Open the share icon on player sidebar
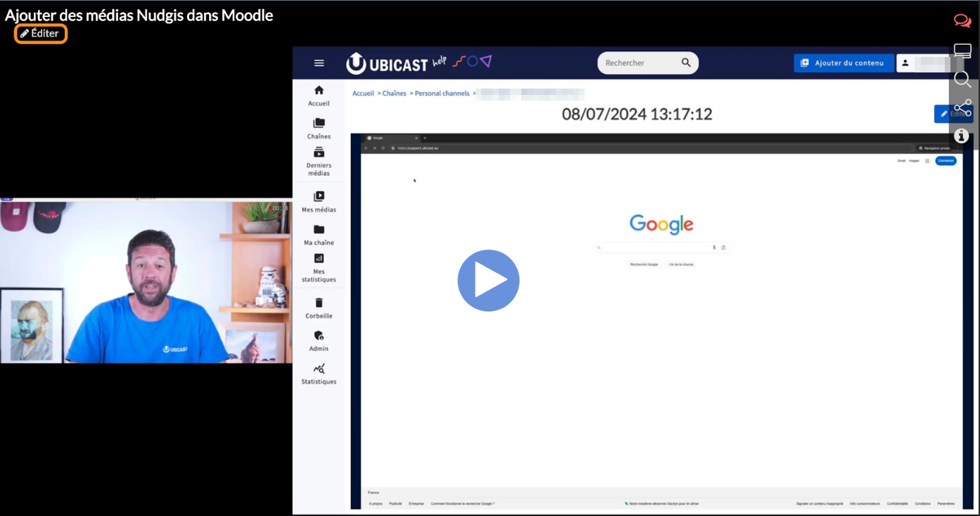Viewport: 980px width, 516px height. [962, 108]
